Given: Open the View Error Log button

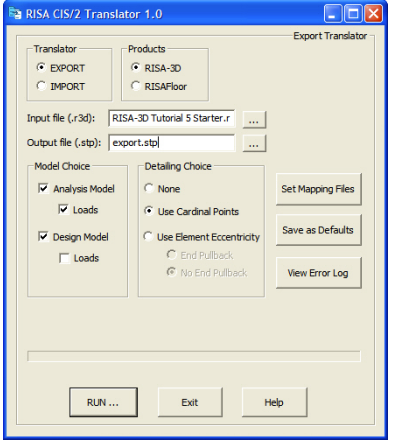Looking at the screenshot, I should coord(318,273).
